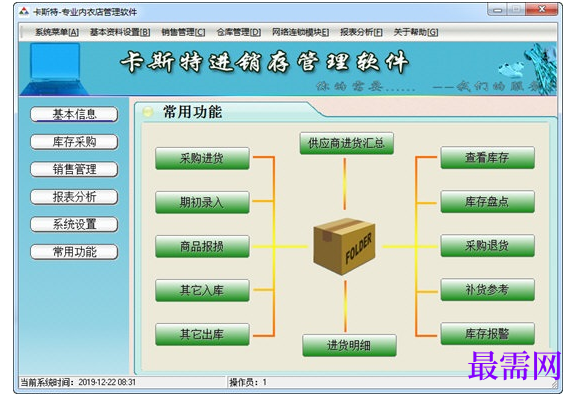This screenshot has width=580, height=397.
Task: Click the 其它入库 button
Action: 202,290
